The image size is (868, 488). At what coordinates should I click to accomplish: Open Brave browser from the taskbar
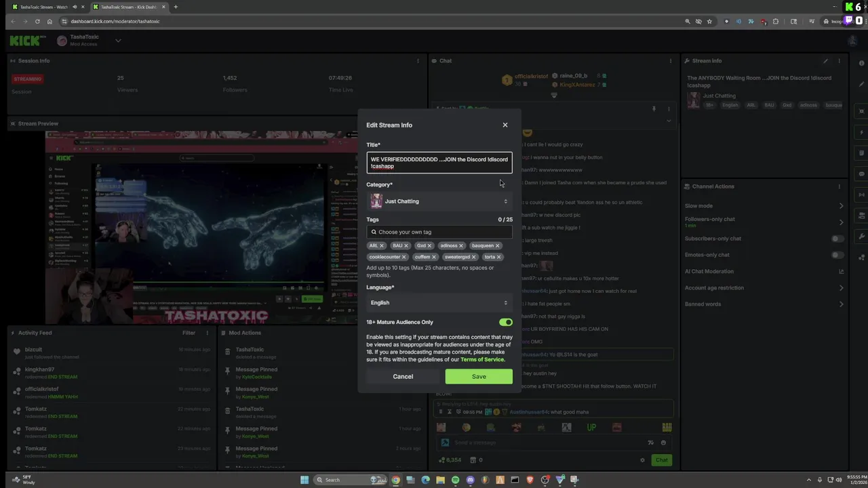(x=530, y=480)
